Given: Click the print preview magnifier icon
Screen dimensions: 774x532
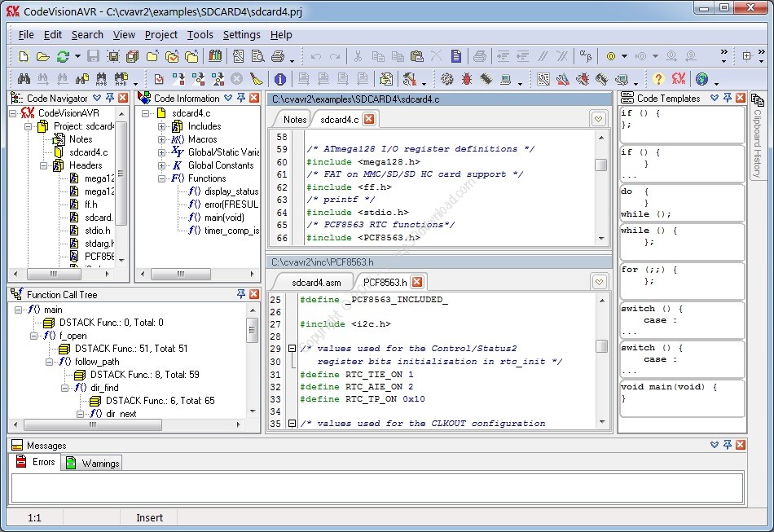Looking at the screenshot, I should pos(257,56).
